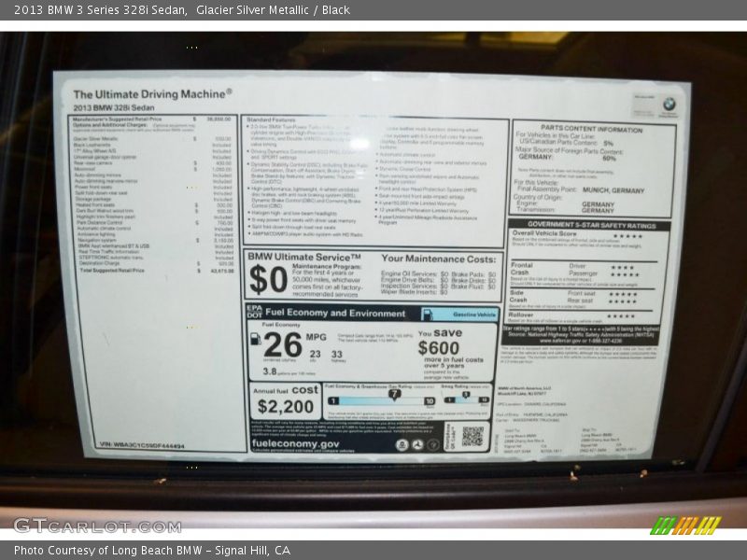Screen dimensions: 747x560
Task: Click 'Glacier Silver Metallic / Black' in top caption
Action: pyautogui.click(x=273, y=10)
